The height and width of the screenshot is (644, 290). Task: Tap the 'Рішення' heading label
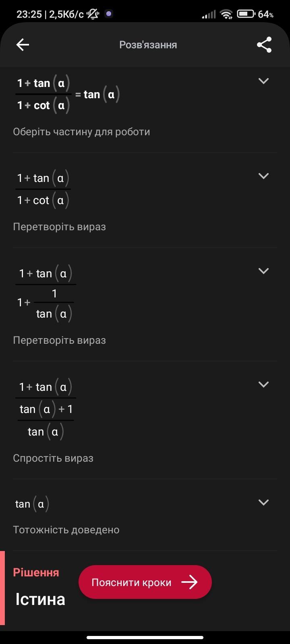36,572
